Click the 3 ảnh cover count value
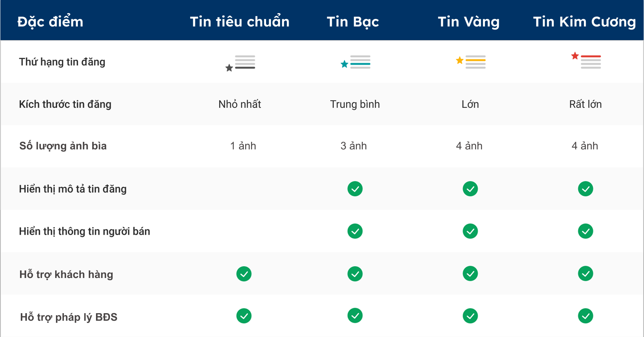Image resolution: width=644 pixels, height=337 pixels. [354, 146]
